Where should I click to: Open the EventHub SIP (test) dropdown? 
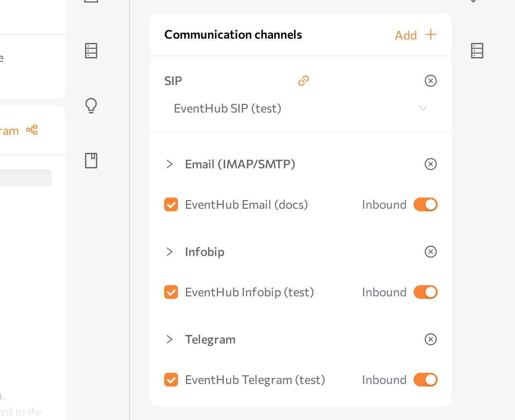point(300,108)
